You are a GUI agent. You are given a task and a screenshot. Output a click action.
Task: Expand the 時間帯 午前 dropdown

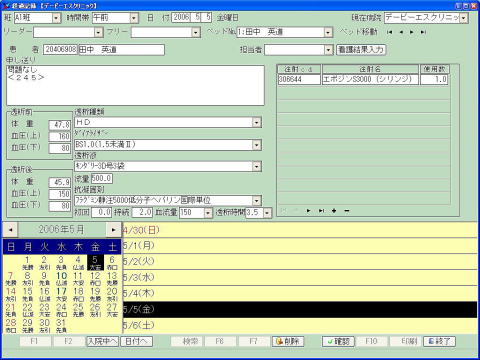point(134,18)
